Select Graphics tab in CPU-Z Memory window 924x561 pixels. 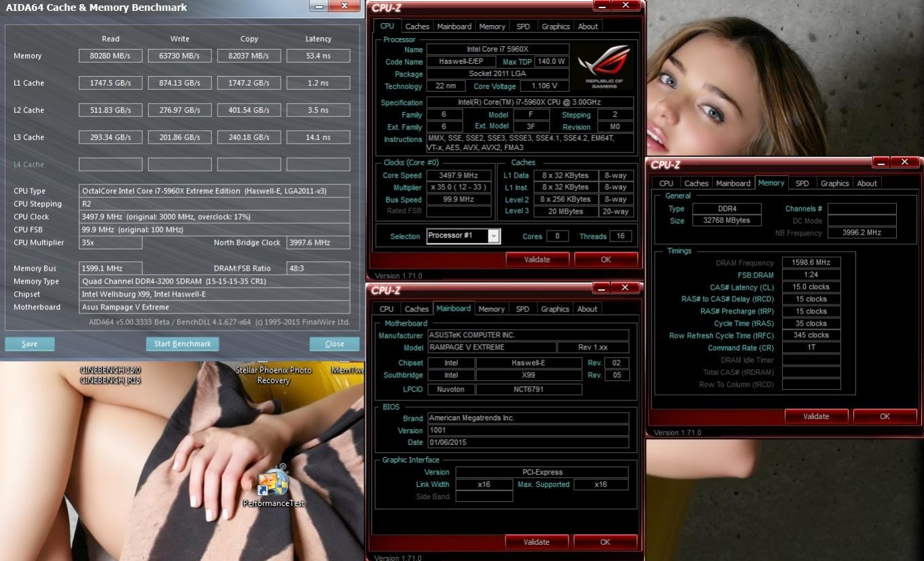835,184
